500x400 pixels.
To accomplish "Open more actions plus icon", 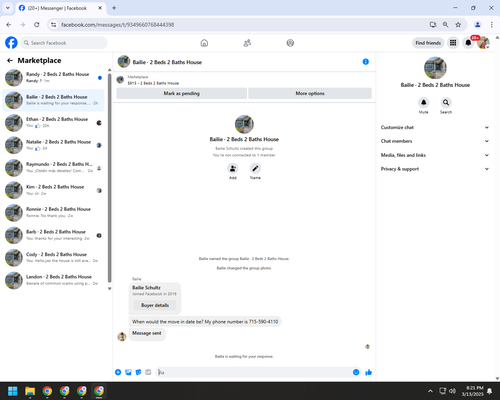I will point(118,372).
